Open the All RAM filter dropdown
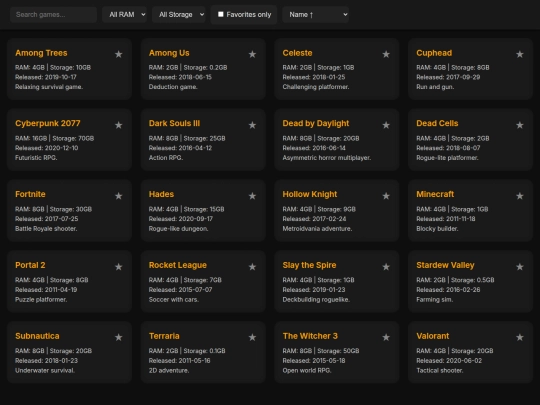Viewport: 540px width, 405px height. (x=124, y=14)
